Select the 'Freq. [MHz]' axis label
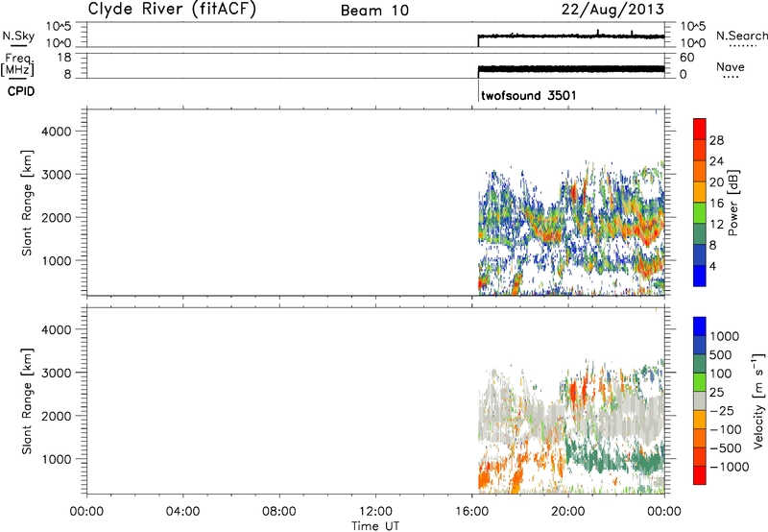Viewport: 768px width, 532px height. [x=18, y=64]
